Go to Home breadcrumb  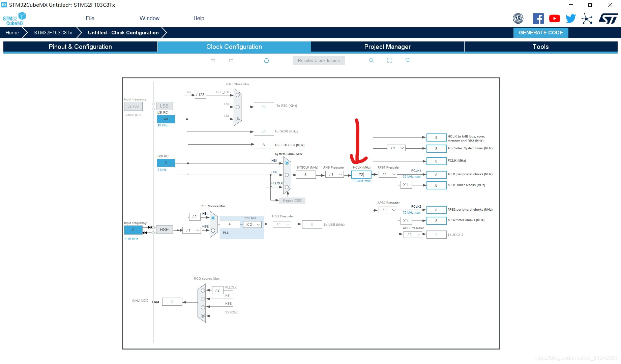pos(12,33)
